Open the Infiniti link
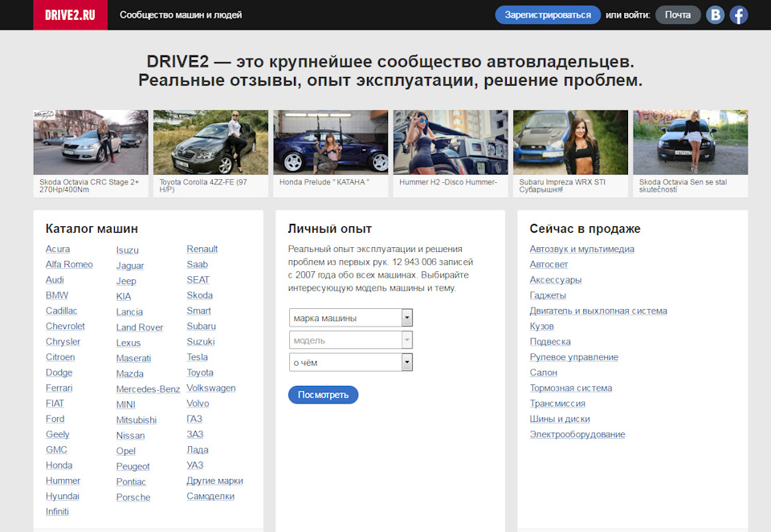The height and width of the screenshot is (532, 771). pyautogui.click(x=57, y=511)
